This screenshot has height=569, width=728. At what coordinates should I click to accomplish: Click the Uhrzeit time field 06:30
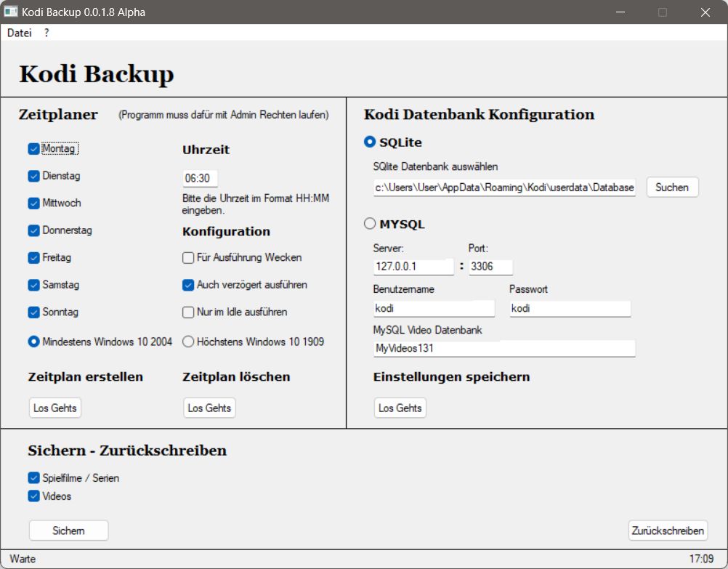[x=200, y=178]
